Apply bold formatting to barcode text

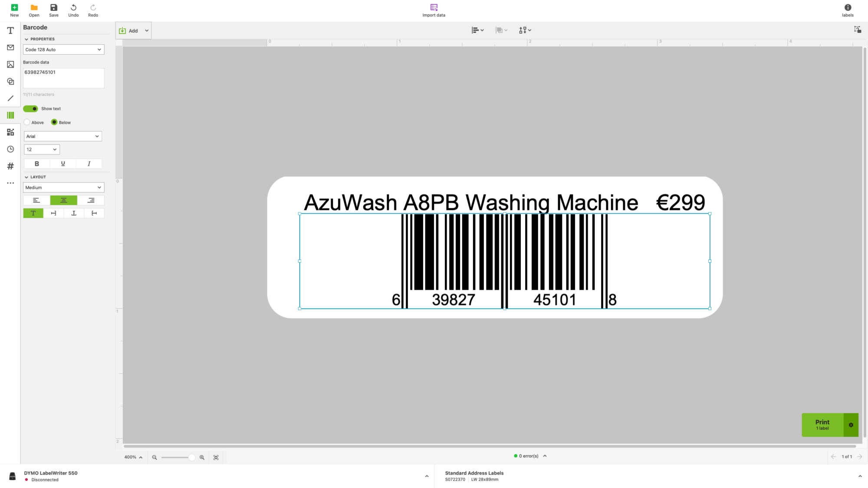36,164
